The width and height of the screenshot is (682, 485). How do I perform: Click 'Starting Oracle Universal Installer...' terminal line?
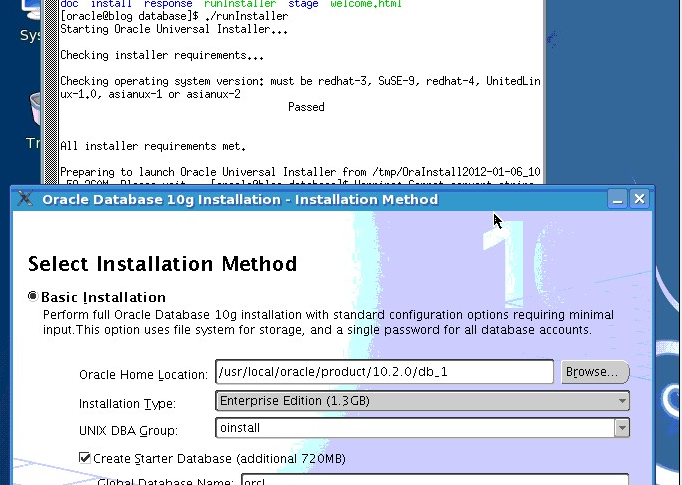174,29
